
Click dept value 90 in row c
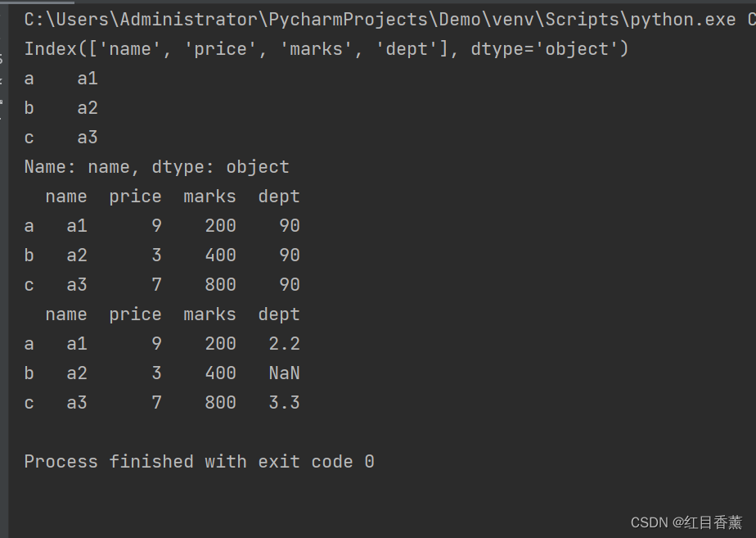[x=289, y=285]
